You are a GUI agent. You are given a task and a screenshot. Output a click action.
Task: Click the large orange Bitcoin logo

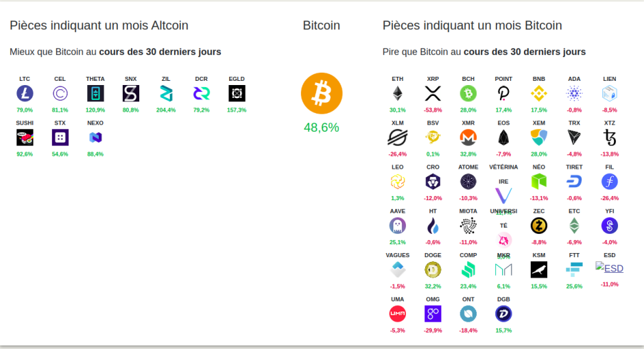pyautogui.click(x=322, y=93)
